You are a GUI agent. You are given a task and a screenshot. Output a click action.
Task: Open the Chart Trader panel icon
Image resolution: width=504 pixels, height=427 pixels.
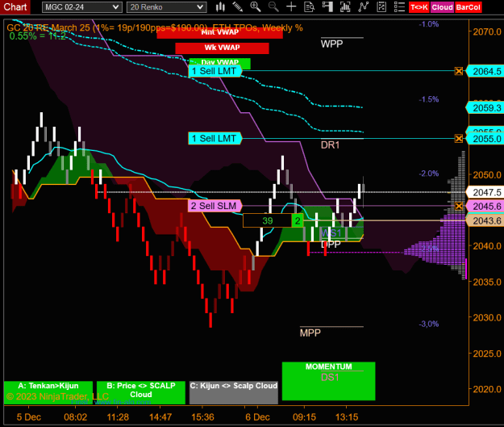tap(327, 6)
